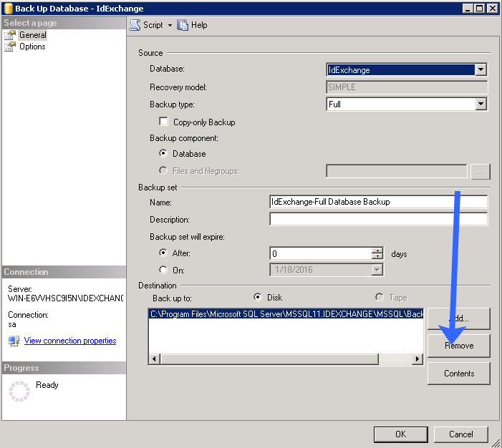502x448 pixels.
Task: Click the expire days number field
Action: (x=321, y=253)
